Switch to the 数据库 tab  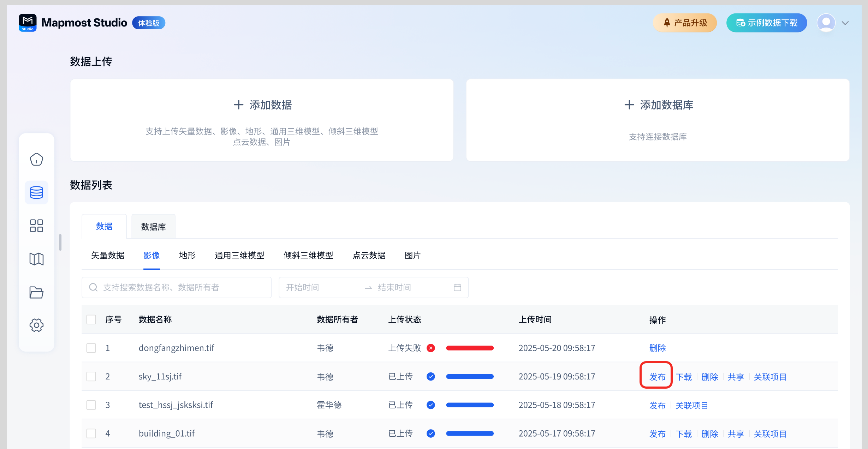pyautogui.click(x=153, y=227)
